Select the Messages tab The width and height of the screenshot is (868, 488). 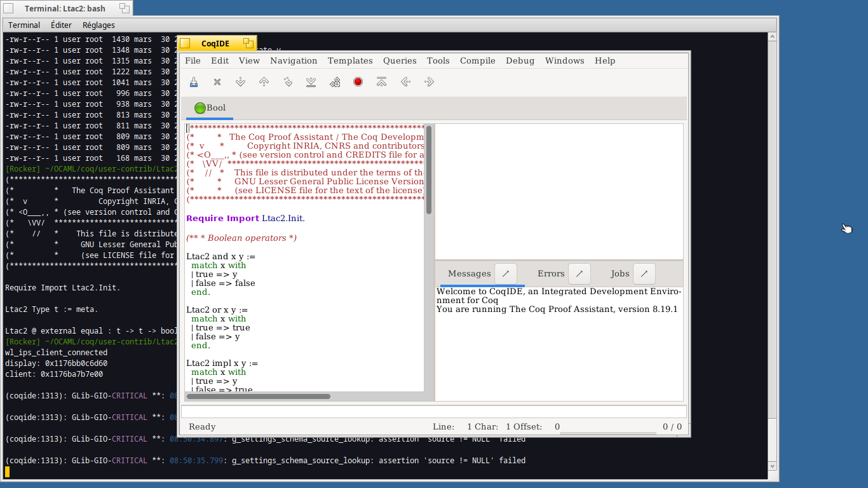[469, 274]
